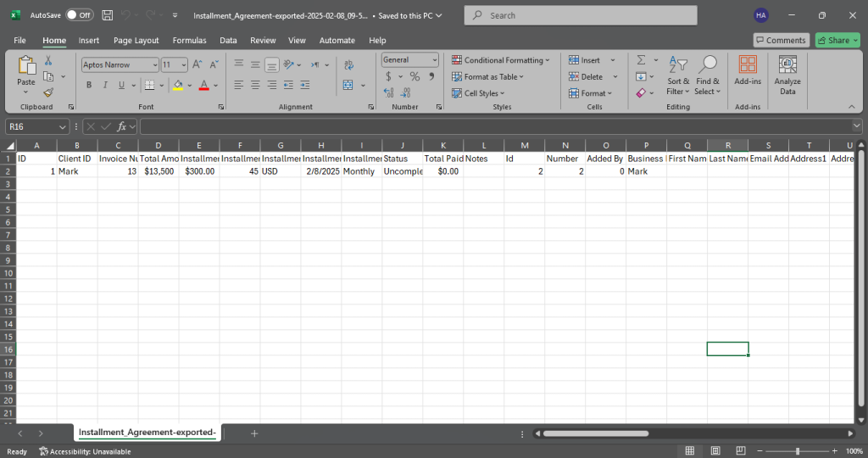Image resolution: width=868 pixels, height=458 pixels.
Task: Click the Clear eraser icon
Action: (x=641, y=92)
